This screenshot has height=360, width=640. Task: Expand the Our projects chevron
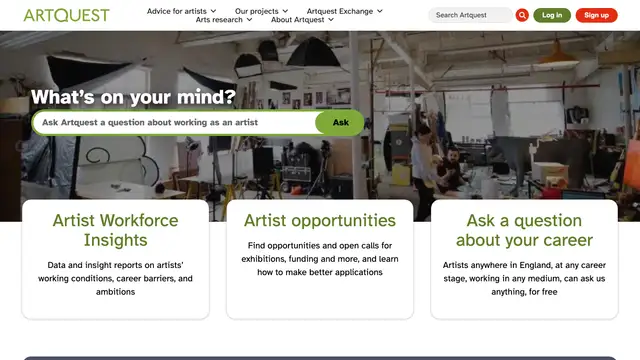(285, 11)
